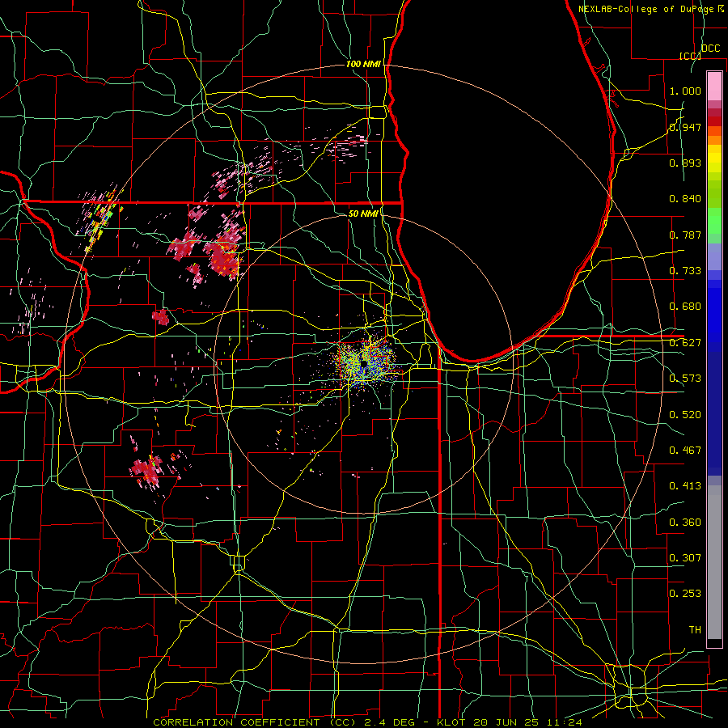
Task: Click the TH threshold label
Action: pyautogui.click(x=695, y=629)
